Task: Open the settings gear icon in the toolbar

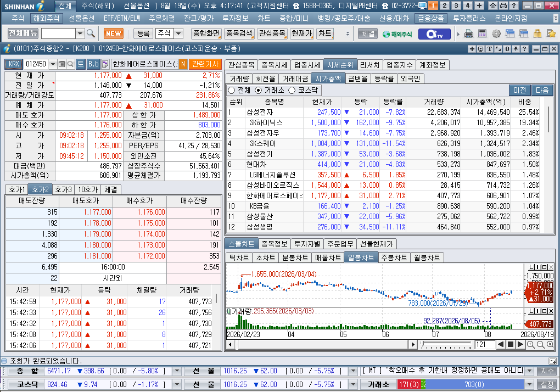Action: [496, 34]
